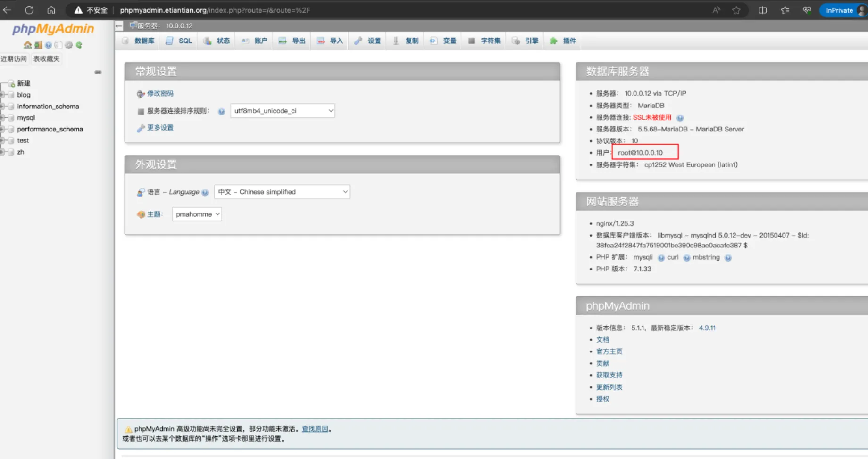Open the pmahomme theme dropdown
Viewport: 868px width, 459px height.
pyautogui.click(x=197, y=214)
